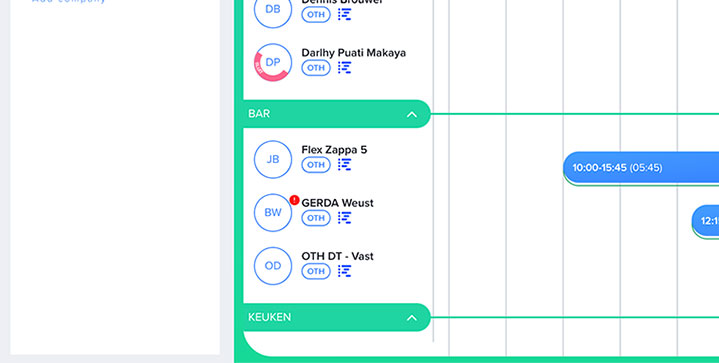Open the schedule list icon for GERDA Weust
The image size is (719, 363).
click(x=344, y=218)
